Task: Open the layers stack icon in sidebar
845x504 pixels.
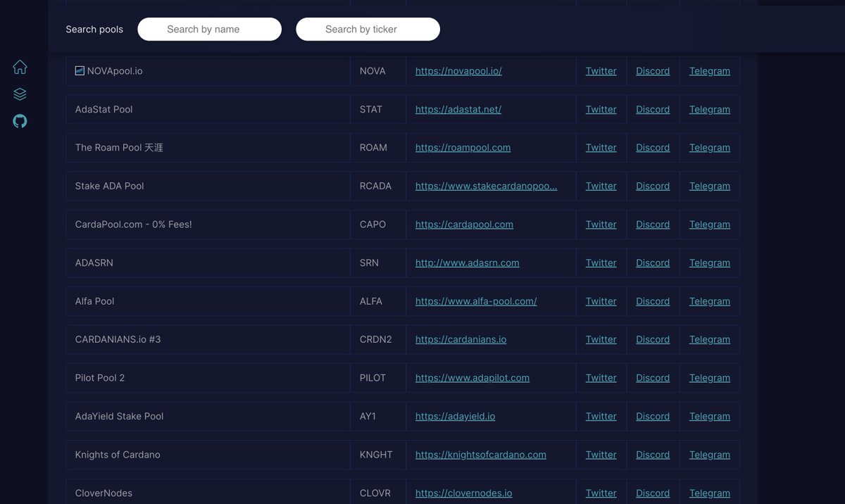Action: coord(20,94)
